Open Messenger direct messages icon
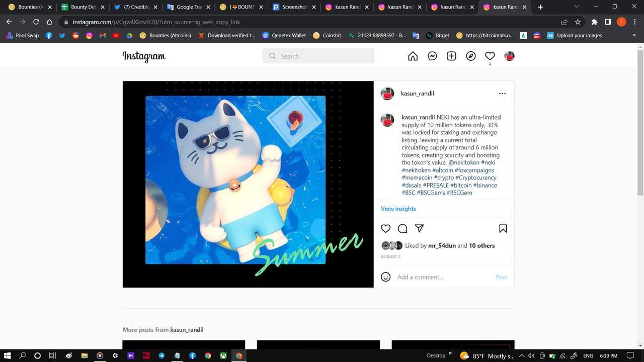This screenshot has width=644, height=362. [432, 56]
